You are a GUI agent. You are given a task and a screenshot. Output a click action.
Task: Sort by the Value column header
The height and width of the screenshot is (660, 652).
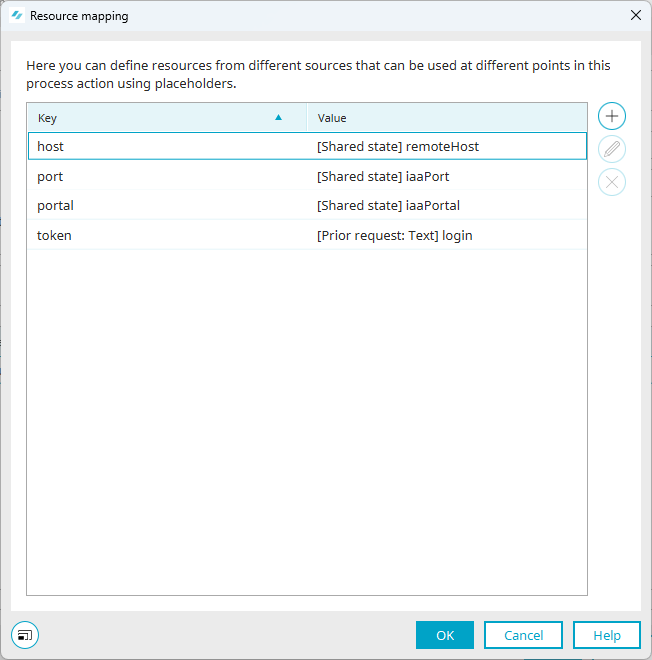(x=447, y=118)
